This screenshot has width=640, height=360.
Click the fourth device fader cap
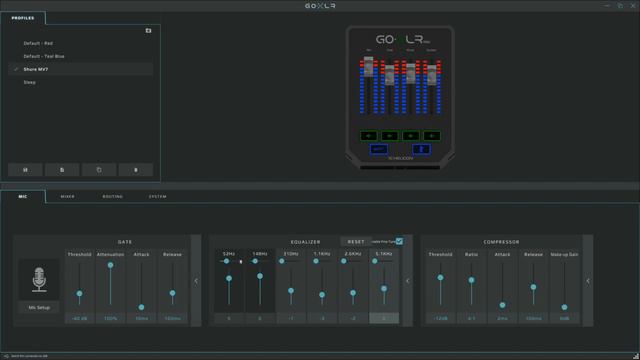click(x=432, y=75)
